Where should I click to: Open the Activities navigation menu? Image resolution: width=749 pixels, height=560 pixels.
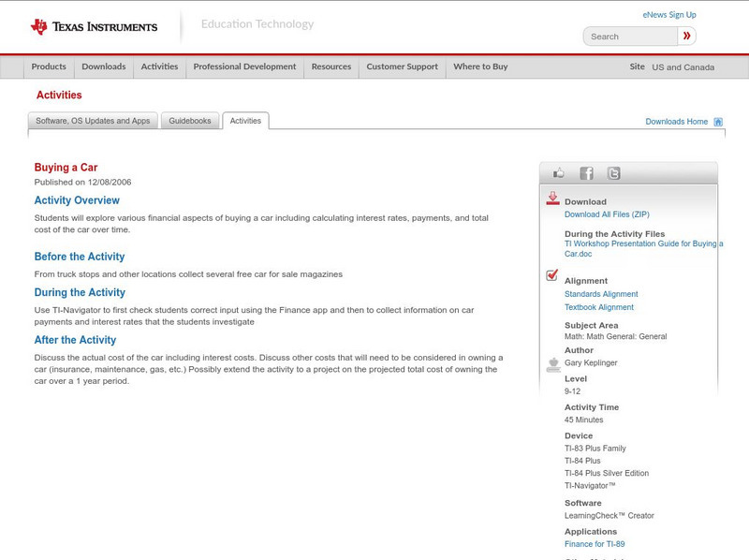(x=159, y=66)
